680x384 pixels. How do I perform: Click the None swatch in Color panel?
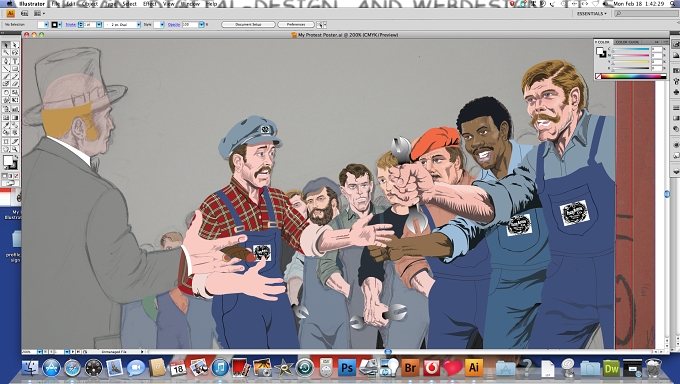tap(598, 77)
